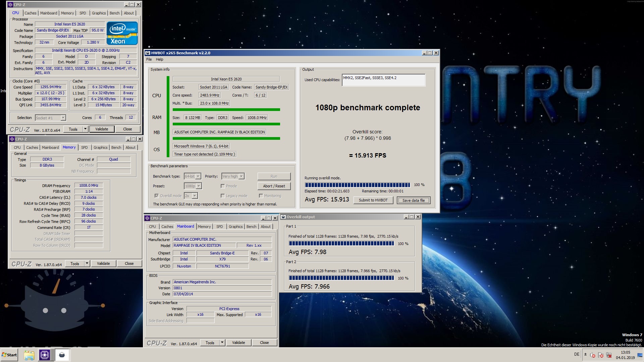Show hidden tray icons arrow
Image resolution: width=644 pixels, height=362 pixels.
[585, 355]
